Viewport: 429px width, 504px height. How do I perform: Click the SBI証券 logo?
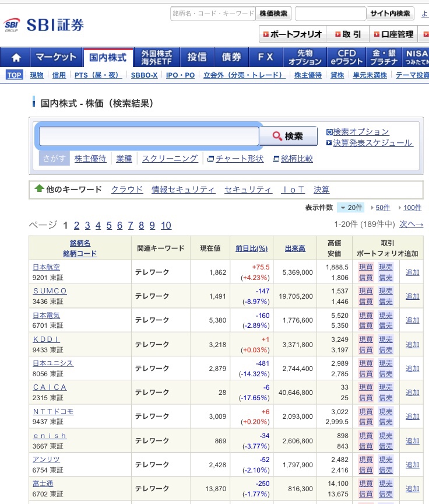click(44, 25)
